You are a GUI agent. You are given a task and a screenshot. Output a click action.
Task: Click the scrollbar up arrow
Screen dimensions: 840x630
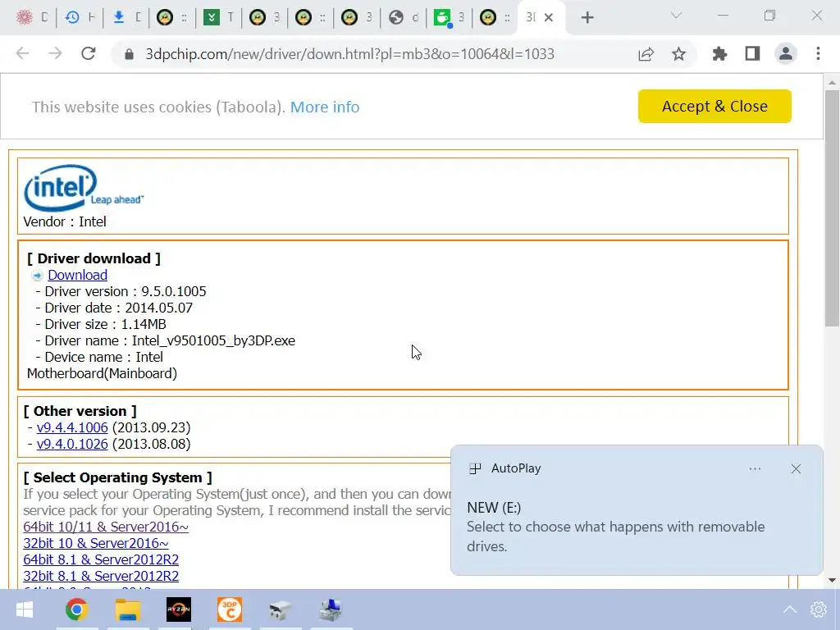(x=832, y=83)
